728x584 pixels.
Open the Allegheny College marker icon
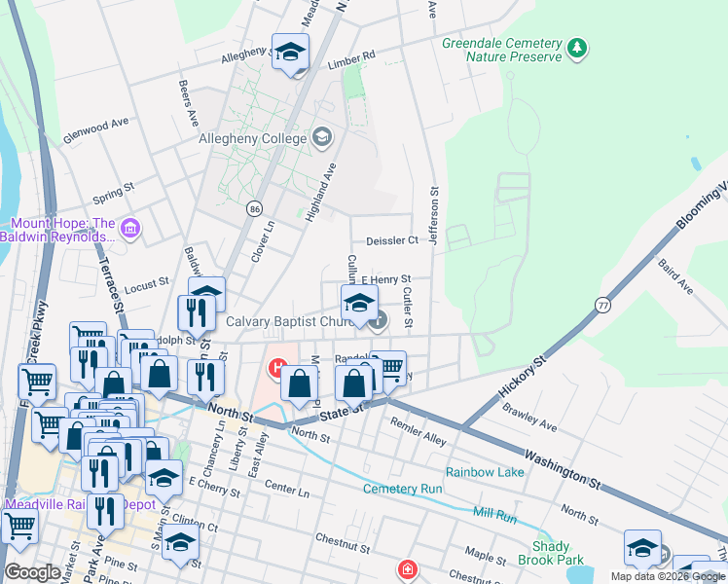click(322, 137)
